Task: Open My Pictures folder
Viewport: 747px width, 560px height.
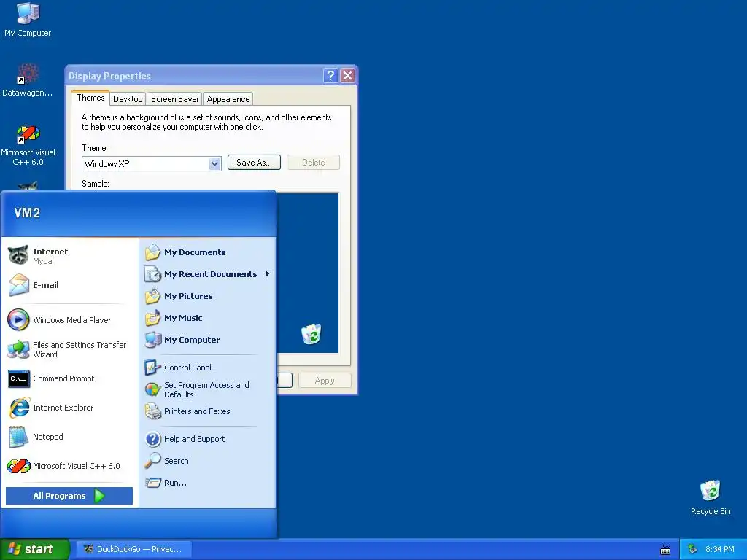Action: 208,296
